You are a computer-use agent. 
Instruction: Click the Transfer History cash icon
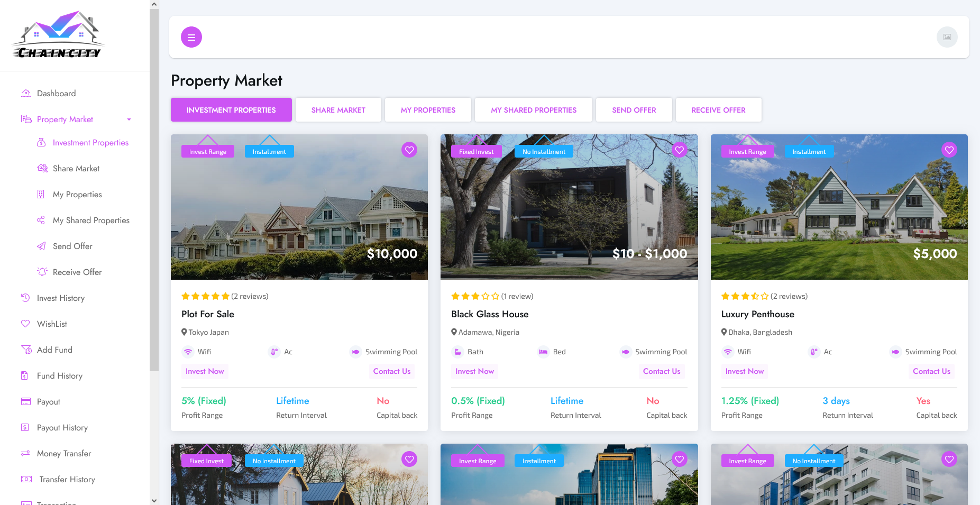click(26, 480)
